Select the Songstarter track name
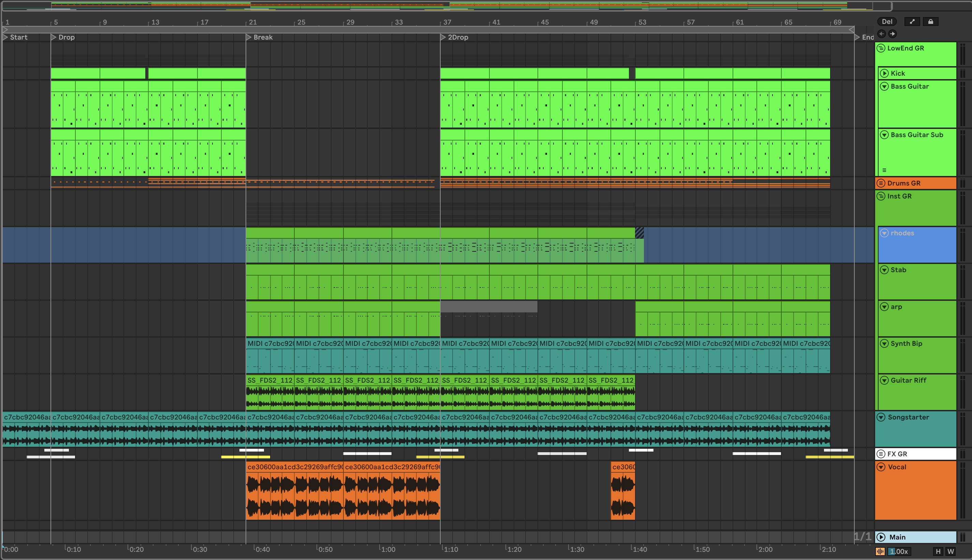Viewport: 972px width, 560px height. pos(908,417)
